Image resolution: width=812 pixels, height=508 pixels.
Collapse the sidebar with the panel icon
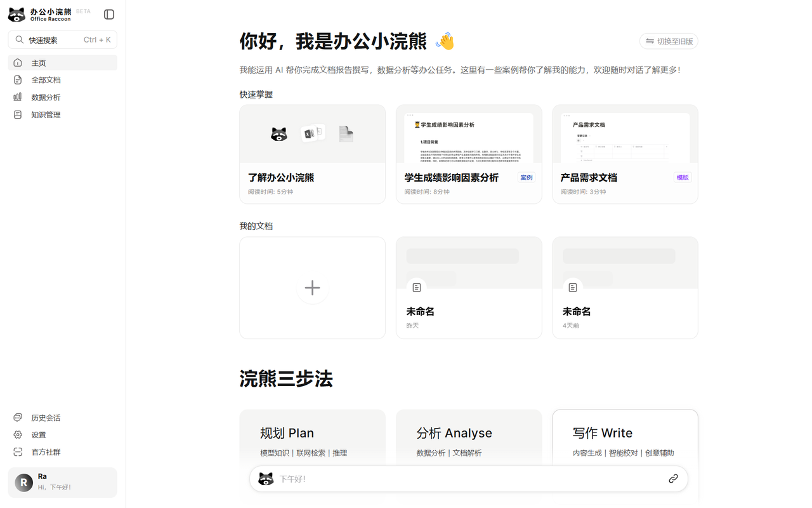109,14
